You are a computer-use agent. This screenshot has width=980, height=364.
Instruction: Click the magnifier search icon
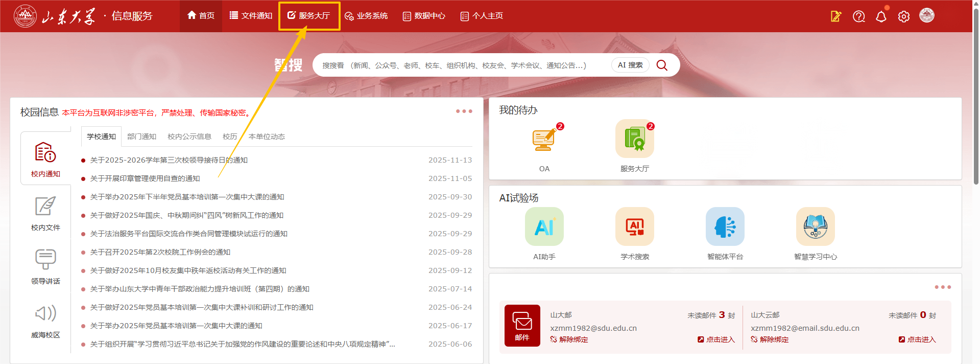click(662, 65)
